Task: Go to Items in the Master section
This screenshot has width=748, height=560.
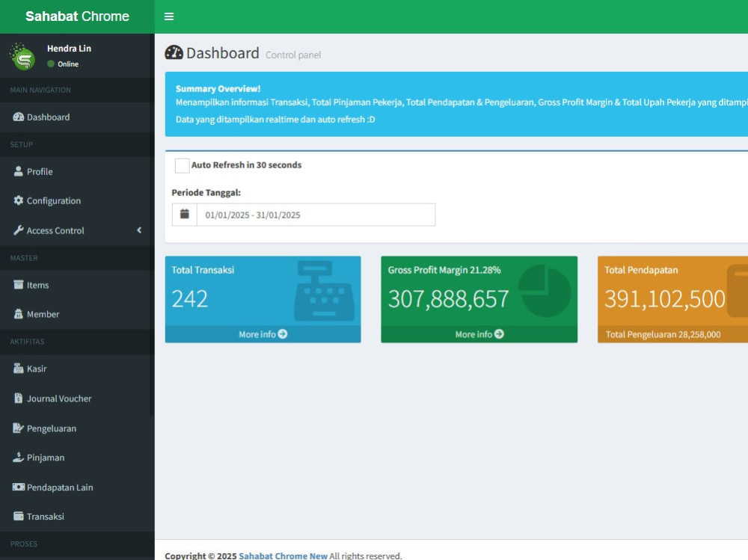Action: pyautogui.click(x=77, y=285)
